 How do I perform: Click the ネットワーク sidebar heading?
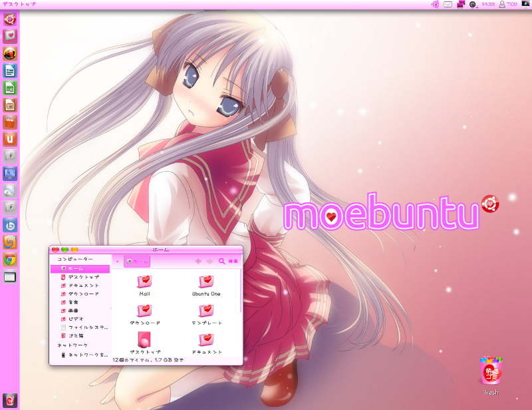tap(72, 345)
